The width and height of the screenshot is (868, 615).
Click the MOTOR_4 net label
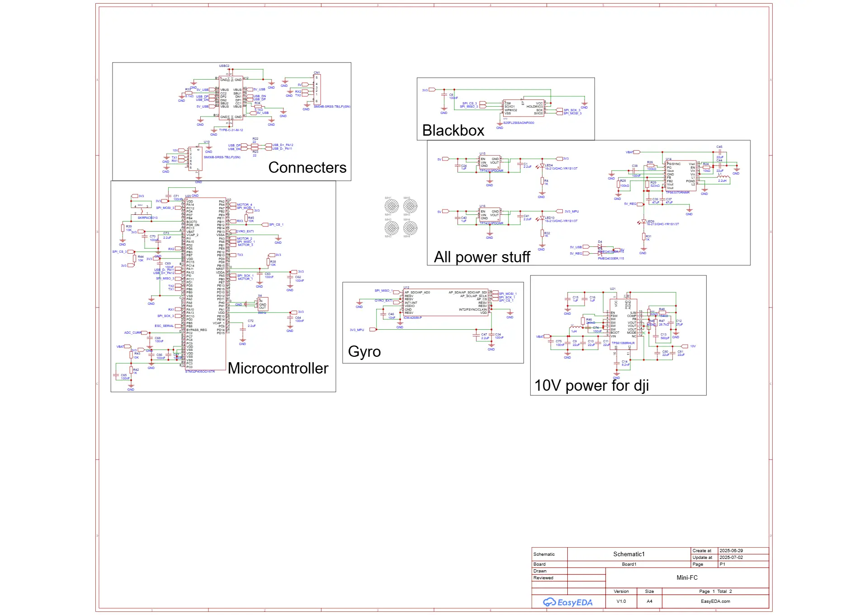click(x=245, y=205)
